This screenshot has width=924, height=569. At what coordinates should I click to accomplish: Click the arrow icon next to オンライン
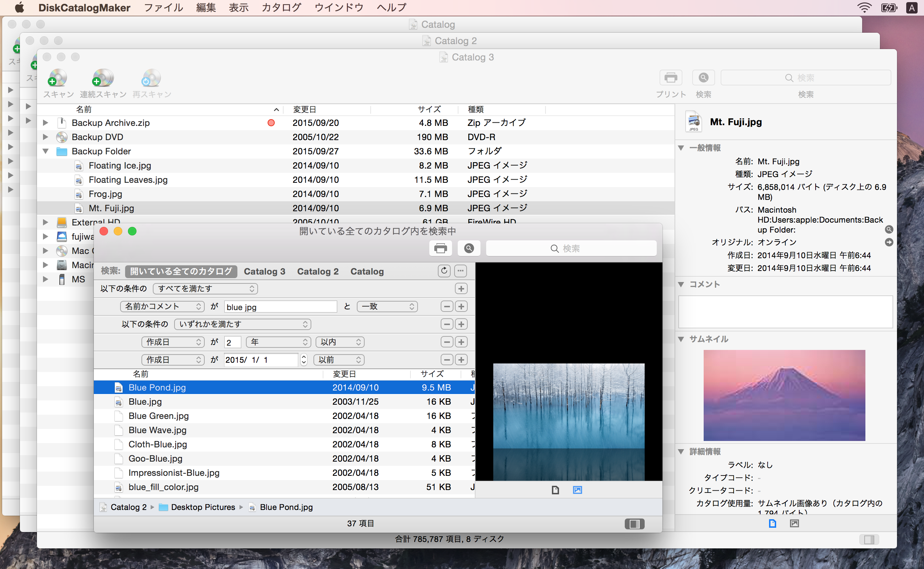889,242
